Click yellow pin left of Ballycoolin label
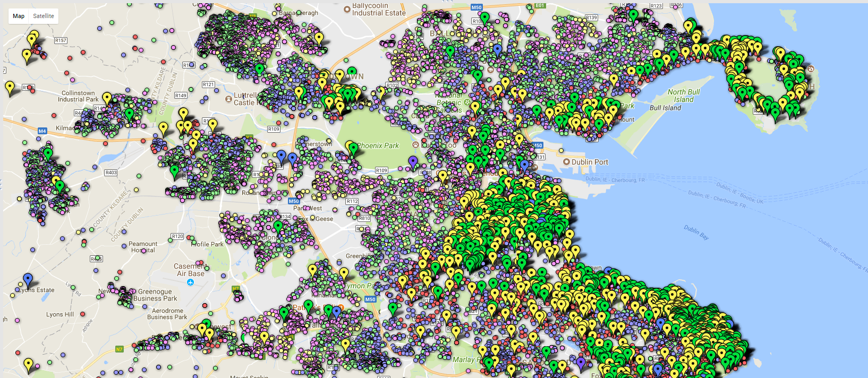 coord(319,38)
